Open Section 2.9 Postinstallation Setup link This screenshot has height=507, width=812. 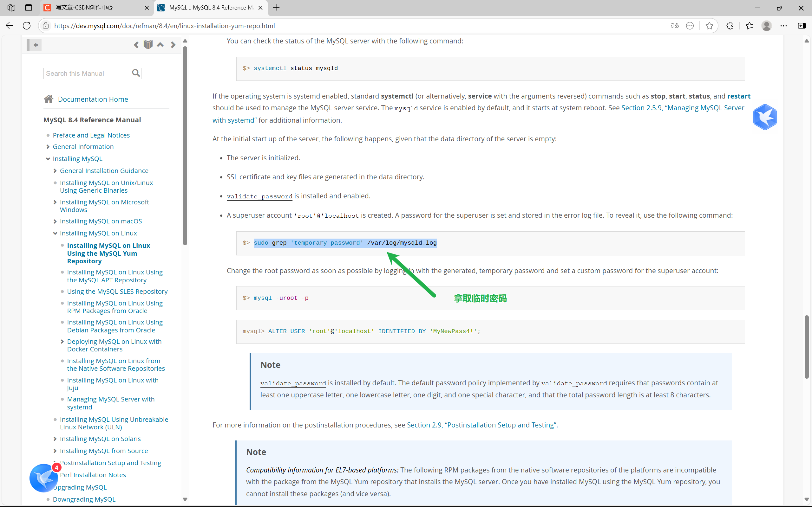point(481,425)
